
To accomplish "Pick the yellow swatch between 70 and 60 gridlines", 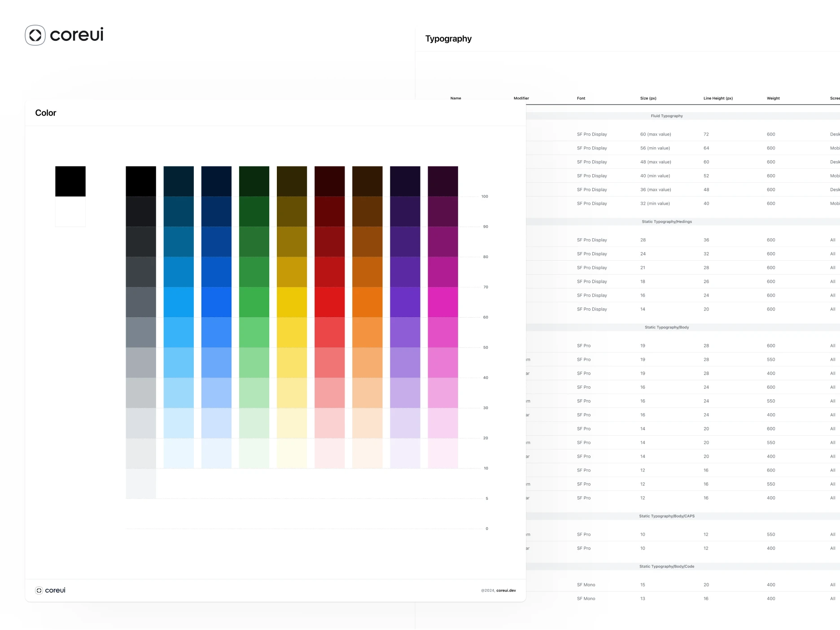I will pos(292,302).
